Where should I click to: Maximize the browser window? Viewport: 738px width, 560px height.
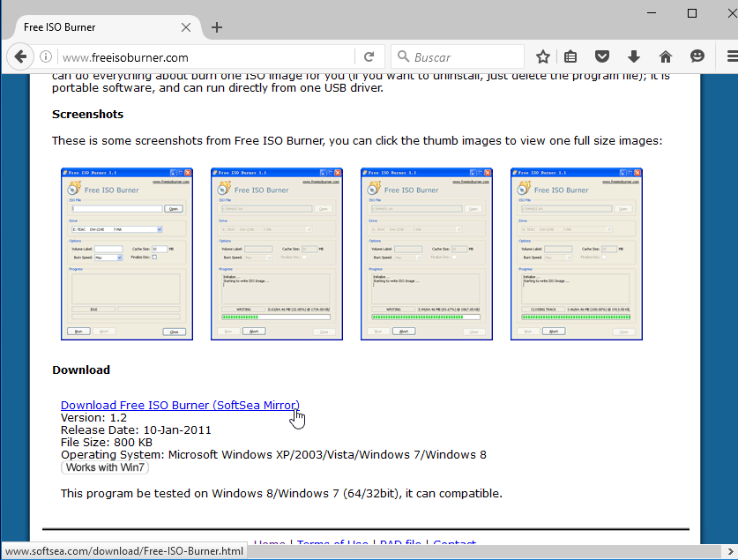click(x=692, y=13)
